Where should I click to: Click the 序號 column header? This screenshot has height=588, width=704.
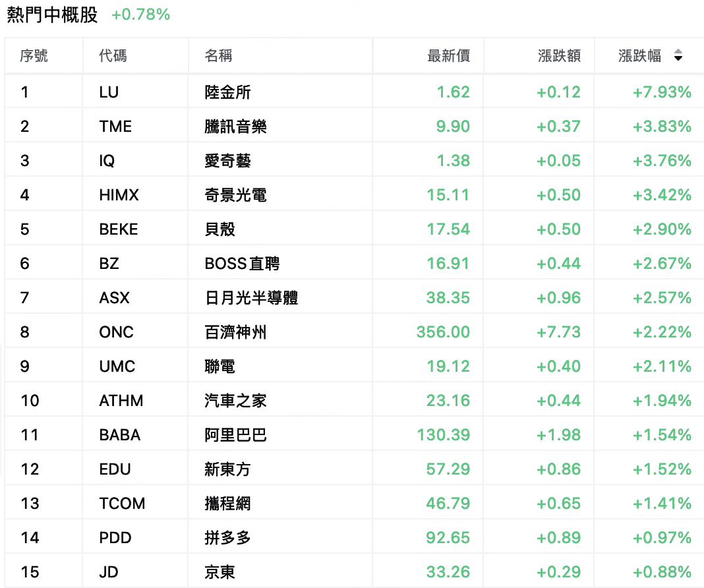[34, 55]
